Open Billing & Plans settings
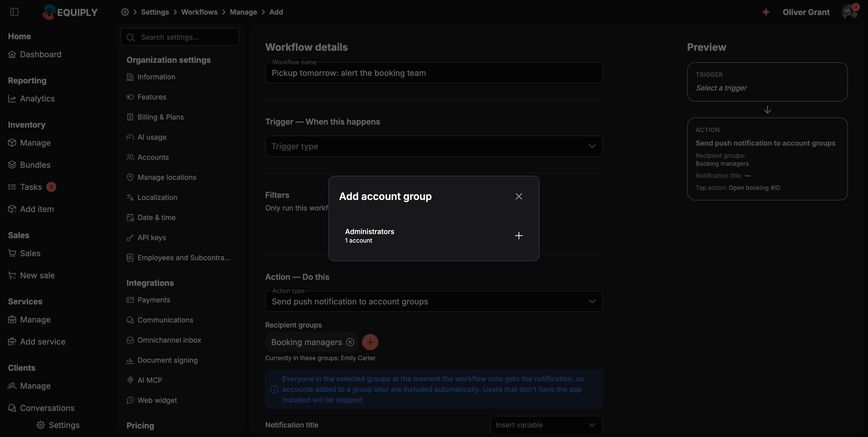Screen dimensions: 868x437 pos(155,117)
